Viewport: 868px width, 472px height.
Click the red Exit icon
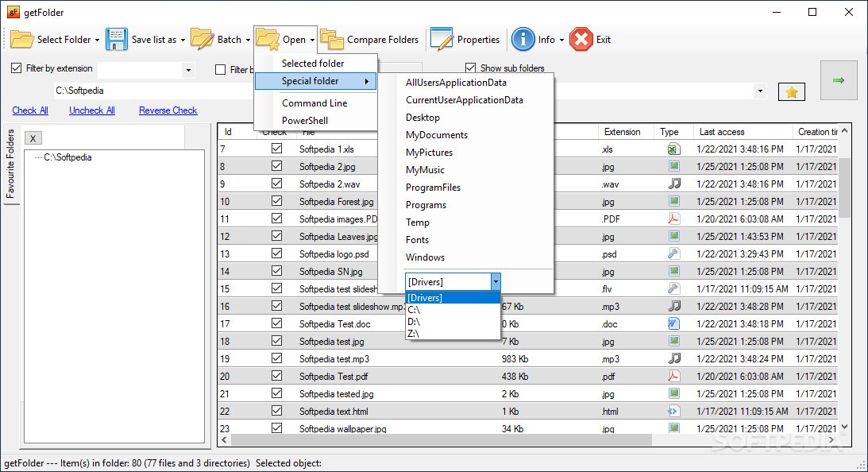[x=581, y=40]
